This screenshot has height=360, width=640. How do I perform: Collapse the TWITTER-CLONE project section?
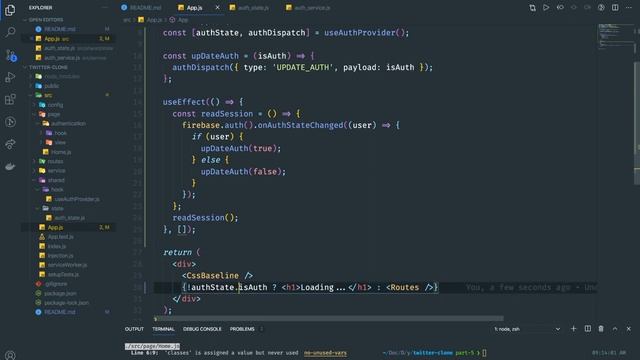click(46, 67)
